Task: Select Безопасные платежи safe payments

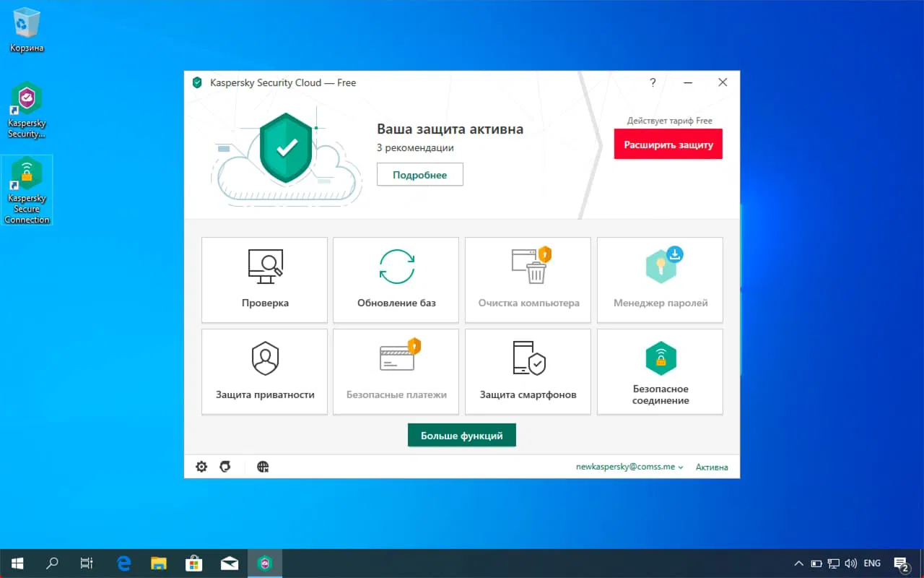Action: (396, 371)
